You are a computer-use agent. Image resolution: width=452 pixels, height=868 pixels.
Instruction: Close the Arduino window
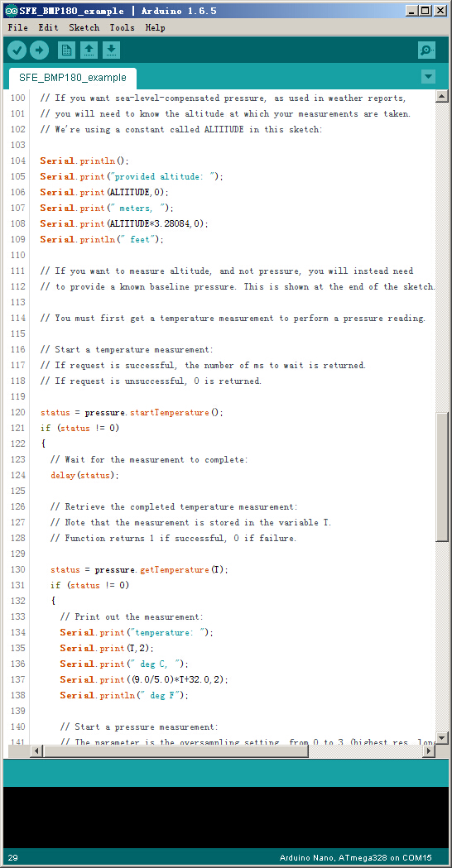point(440,11)
